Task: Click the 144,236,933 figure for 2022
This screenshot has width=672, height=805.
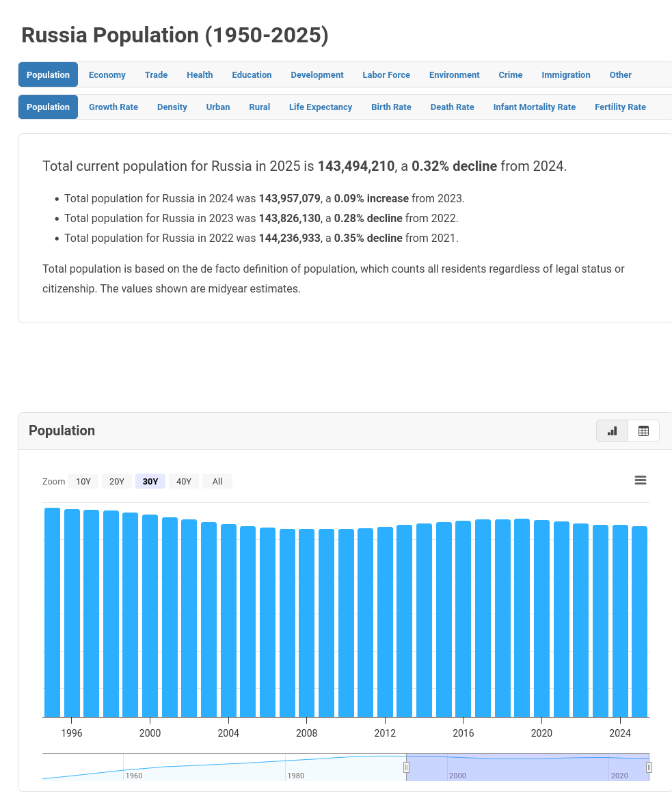Action: coord(290,238)
